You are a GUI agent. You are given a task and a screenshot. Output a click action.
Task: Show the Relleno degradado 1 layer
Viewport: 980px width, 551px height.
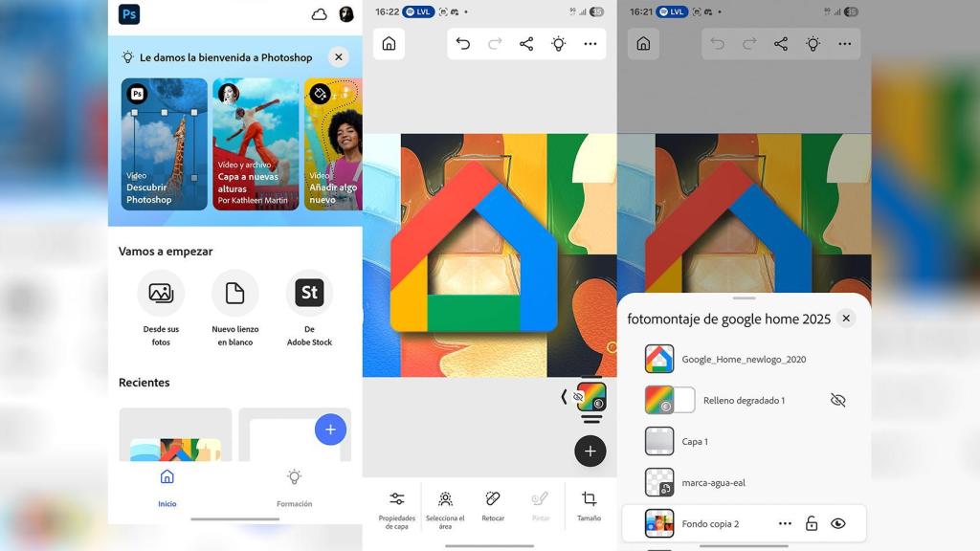tap(839, 400)
